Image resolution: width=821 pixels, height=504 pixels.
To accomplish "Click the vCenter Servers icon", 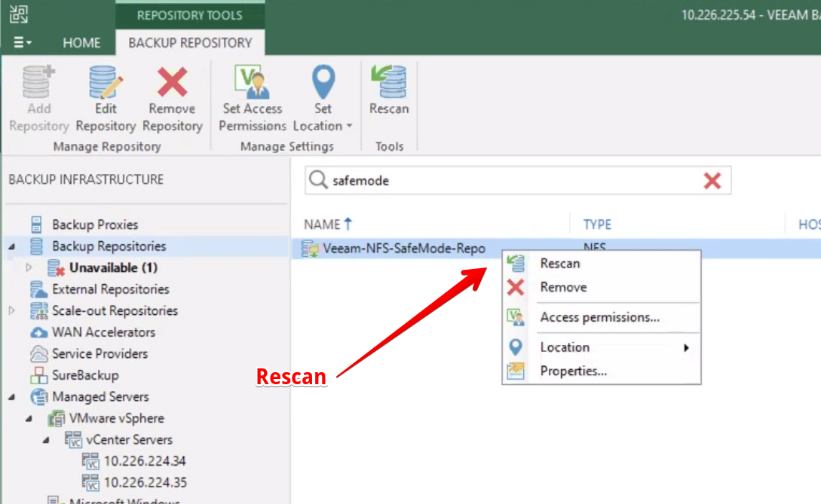I will pos(73,440).
